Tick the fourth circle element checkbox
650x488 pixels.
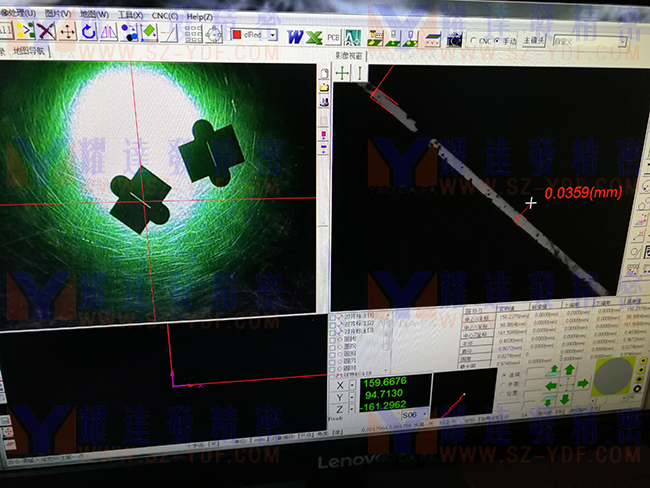332,339
